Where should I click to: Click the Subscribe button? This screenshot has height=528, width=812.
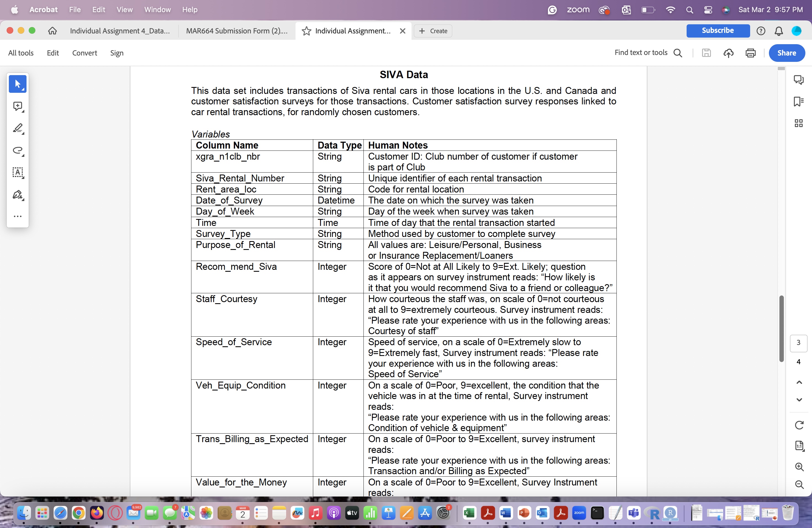(718, 31)
